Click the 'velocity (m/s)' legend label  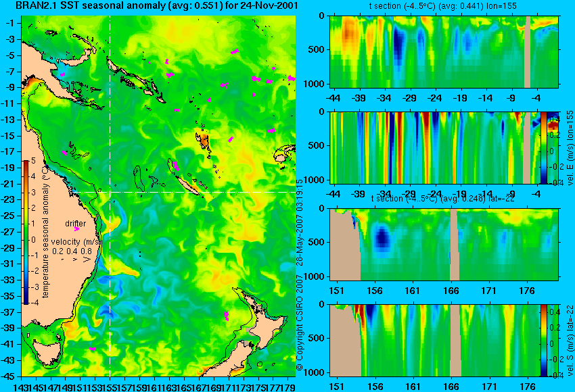pos(76,242)
